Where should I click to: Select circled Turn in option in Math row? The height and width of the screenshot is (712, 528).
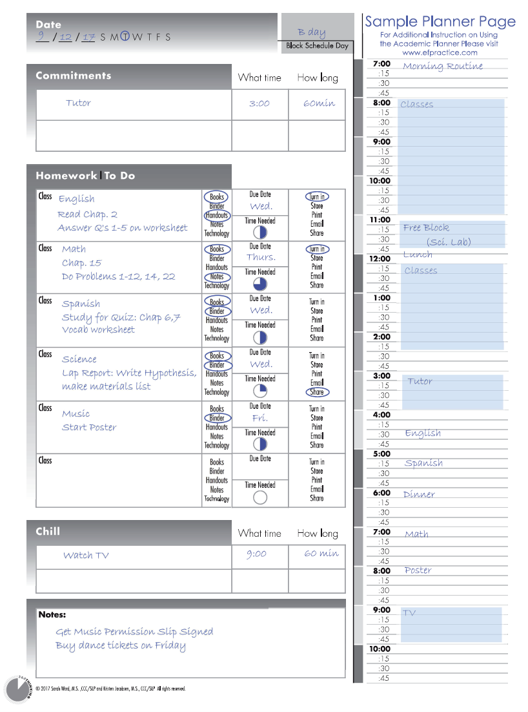(x=317, y=249)
